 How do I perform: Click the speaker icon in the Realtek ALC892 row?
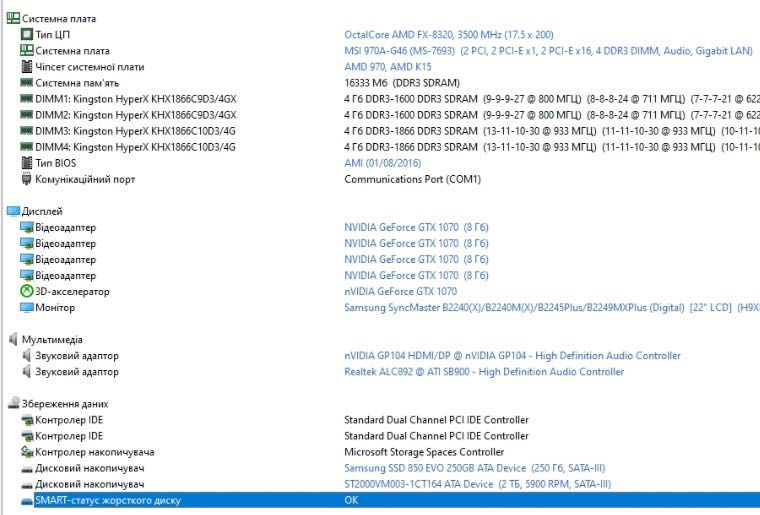tap(27, 372)
